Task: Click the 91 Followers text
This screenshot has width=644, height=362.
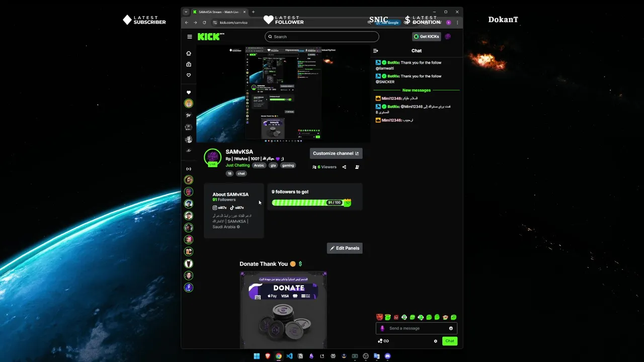Action: 224,200
